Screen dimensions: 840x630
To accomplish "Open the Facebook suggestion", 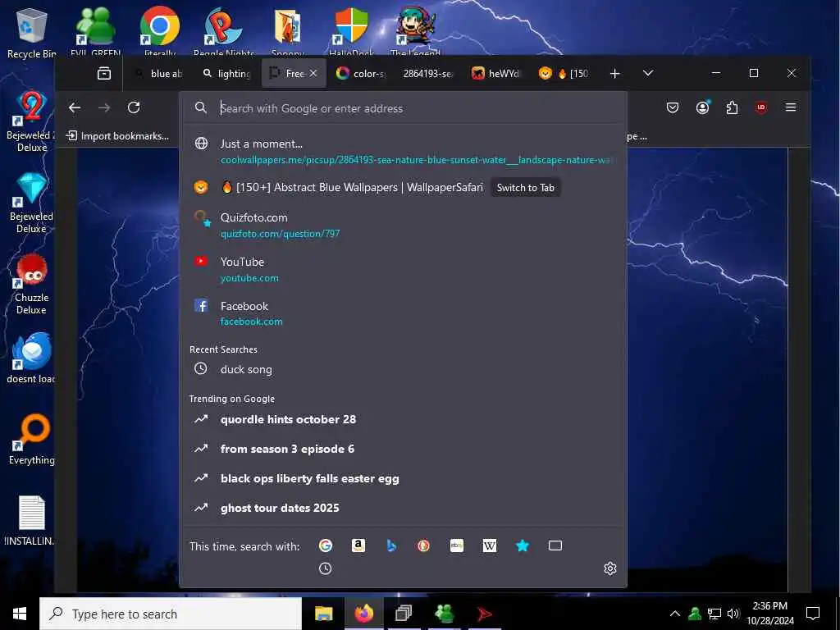I will 403,313.
